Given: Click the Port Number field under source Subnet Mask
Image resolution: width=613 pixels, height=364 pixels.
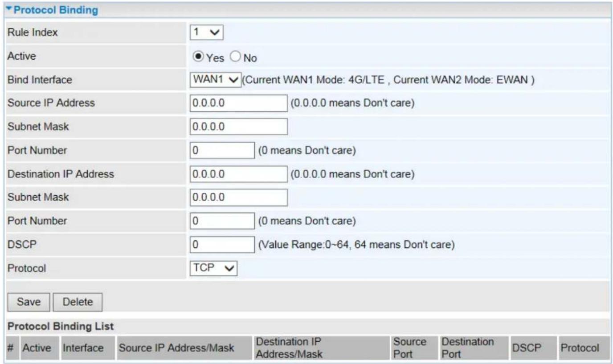Looking at the screenshot, I should tap(222, 150).
